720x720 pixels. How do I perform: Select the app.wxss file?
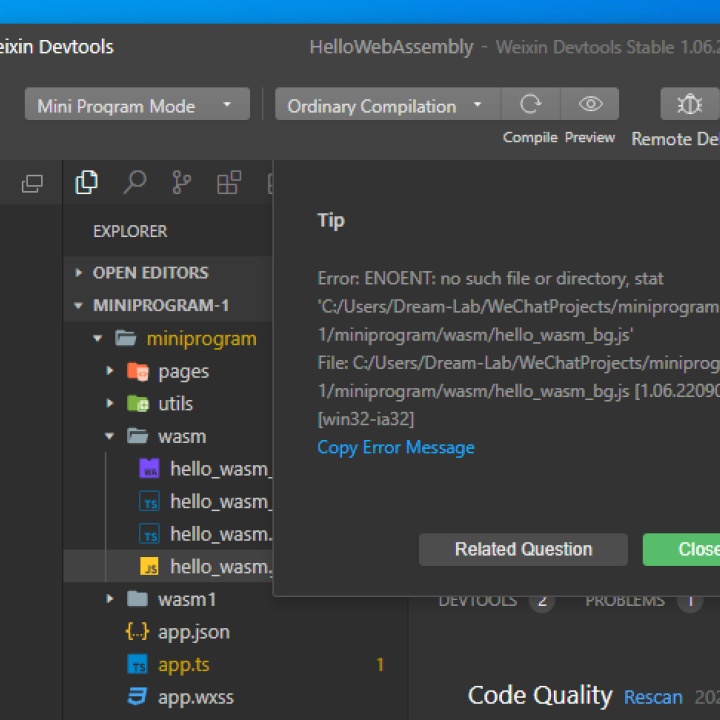196,698
